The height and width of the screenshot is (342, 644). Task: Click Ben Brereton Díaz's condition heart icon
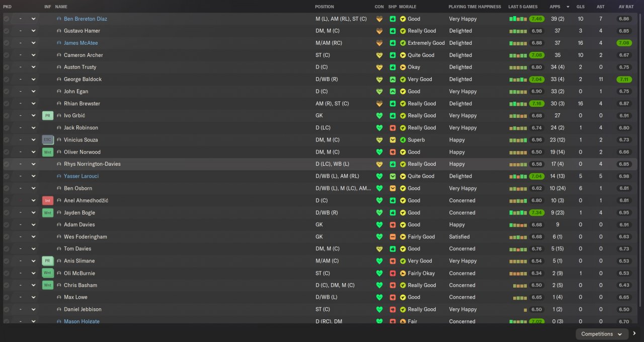pos(379,19)
